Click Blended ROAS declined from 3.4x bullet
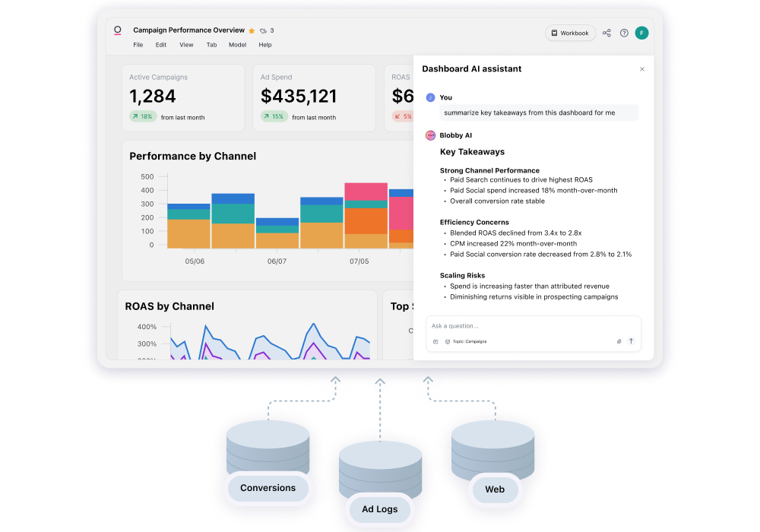This screenshot has height=532, width=760. [x=516, y=233]
